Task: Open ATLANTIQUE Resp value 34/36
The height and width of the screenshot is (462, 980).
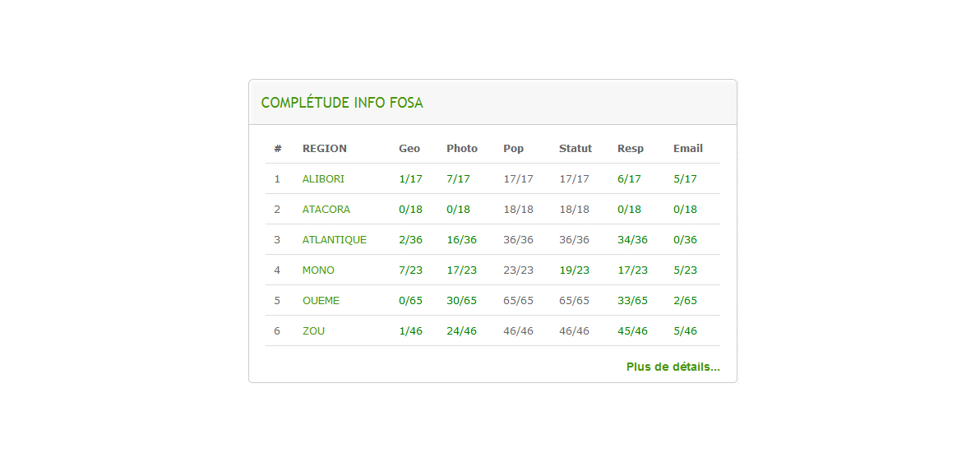Action: point(632,239)
